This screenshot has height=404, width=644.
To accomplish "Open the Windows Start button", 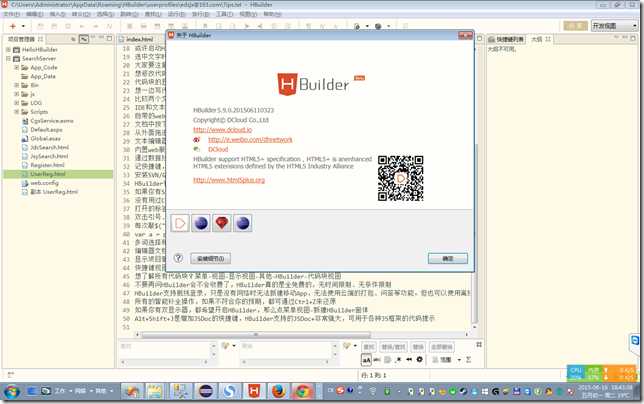I will click(x=11, y=391).
